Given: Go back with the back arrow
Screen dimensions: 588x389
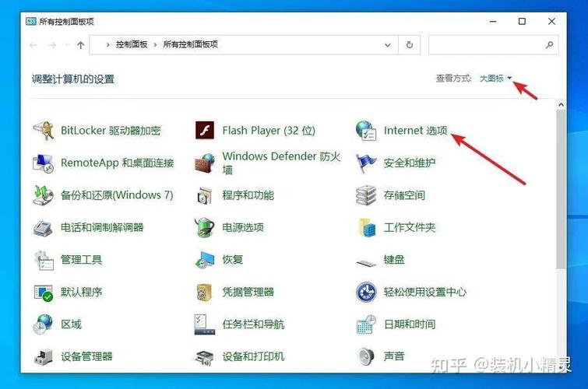Looking at the screenshot, I should 33,45.
